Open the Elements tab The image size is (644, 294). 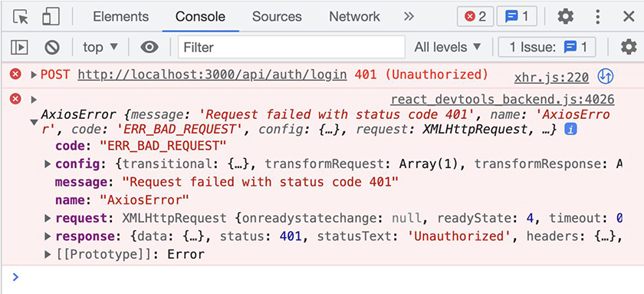[x=121, y=17]
